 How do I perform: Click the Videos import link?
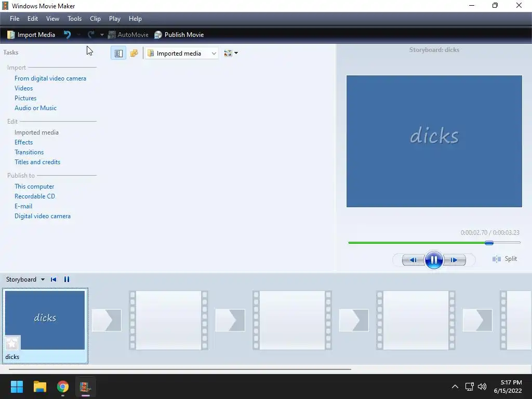coord(24,88)
